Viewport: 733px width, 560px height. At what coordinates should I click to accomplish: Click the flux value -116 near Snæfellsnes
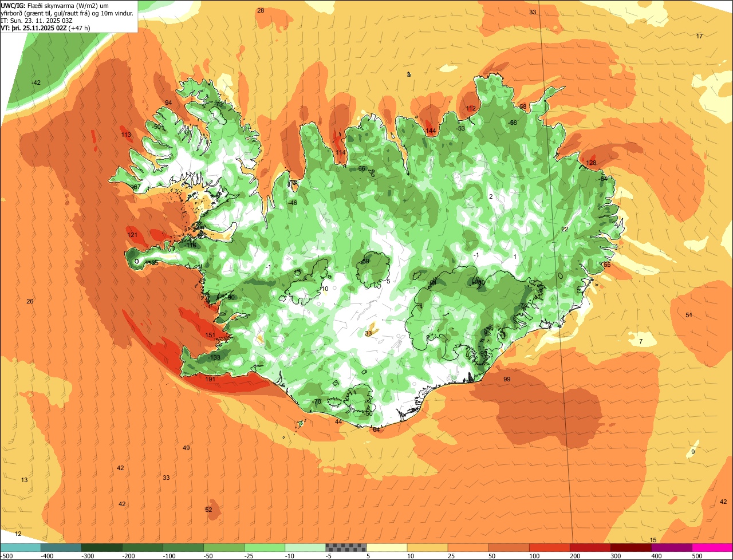pos(191,246)
